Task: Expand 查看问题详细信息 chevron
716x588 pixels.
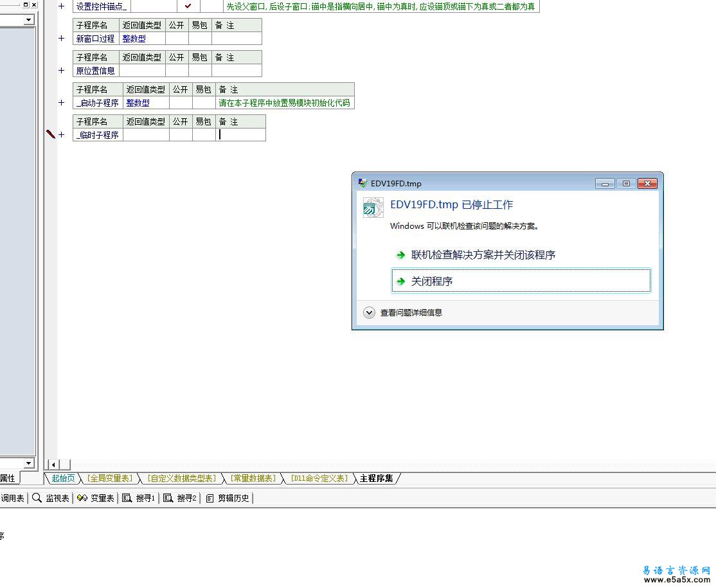Action: click(369, 313)
